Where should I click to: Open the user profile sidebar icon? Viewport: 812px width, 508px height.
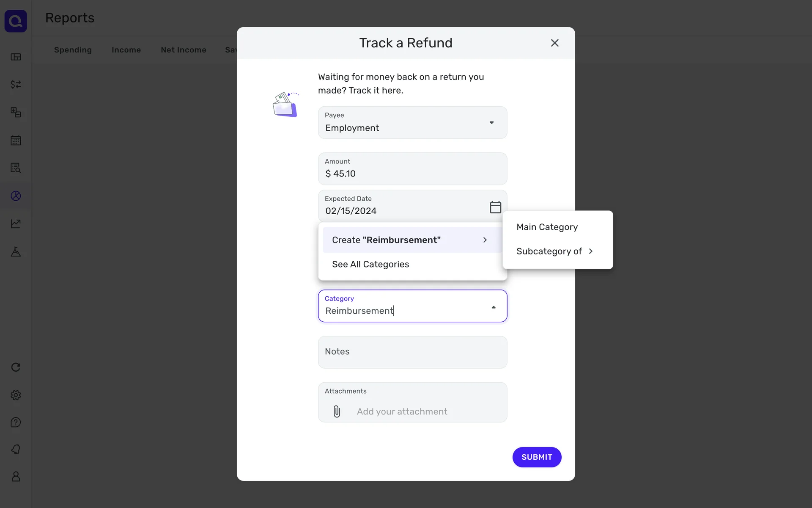pyautogui.click(x=16, y=477)
